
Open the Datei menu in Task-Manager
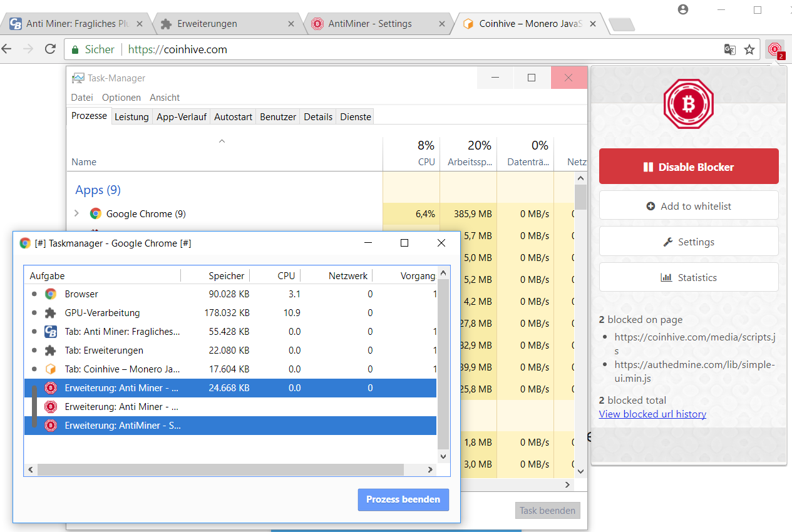pos(82,98)
